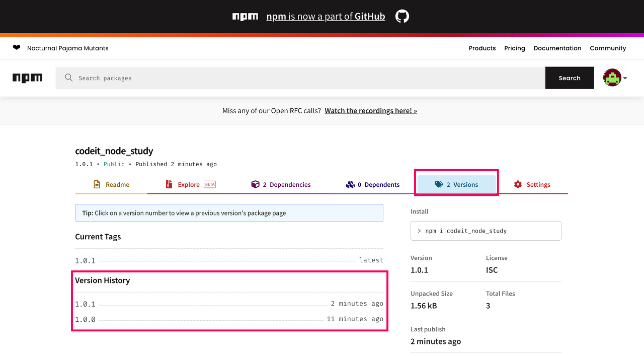The height and width of the screenshot is (356, 644).
Task: Go to npm home via main logo
Action: point(28,78)
